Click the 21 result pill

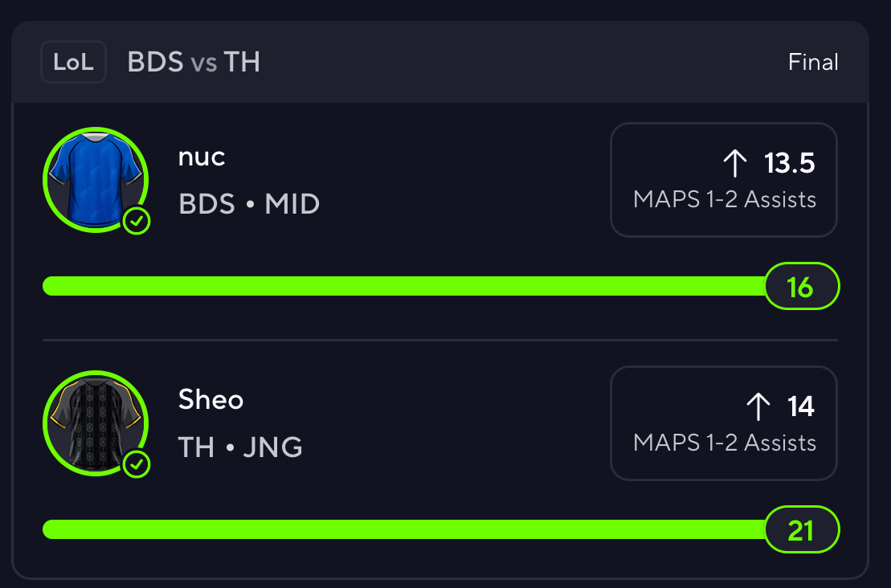tap(800, 530)
